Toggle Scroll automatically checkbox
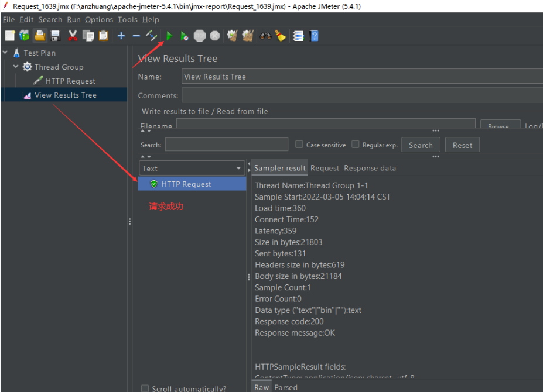Screen dimensions: 543x392 tap(145, 388)
